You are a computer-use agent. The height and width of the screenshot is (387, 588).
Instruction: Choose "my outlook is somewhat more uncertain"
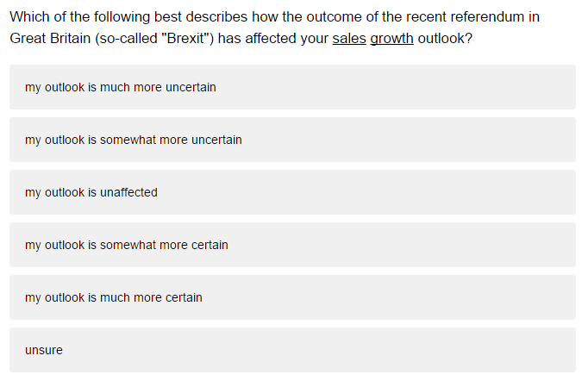click(x=292, y=140)
